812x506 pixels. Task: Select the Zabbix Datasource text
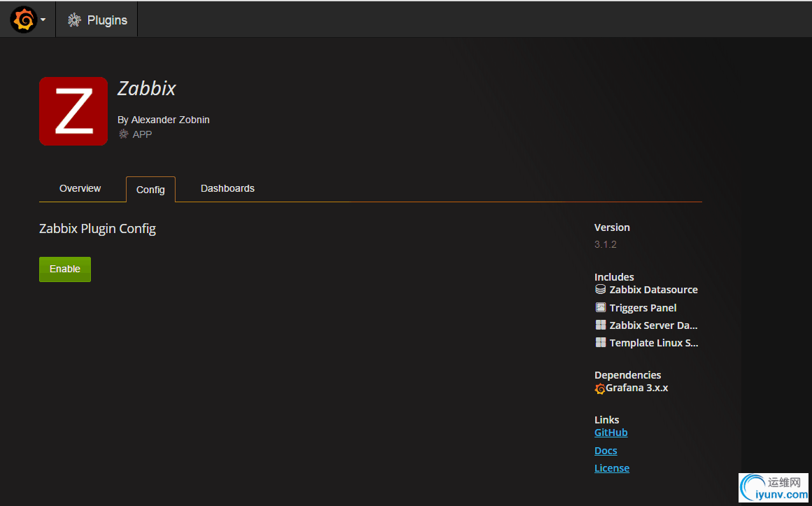click(x=653, y=289)
